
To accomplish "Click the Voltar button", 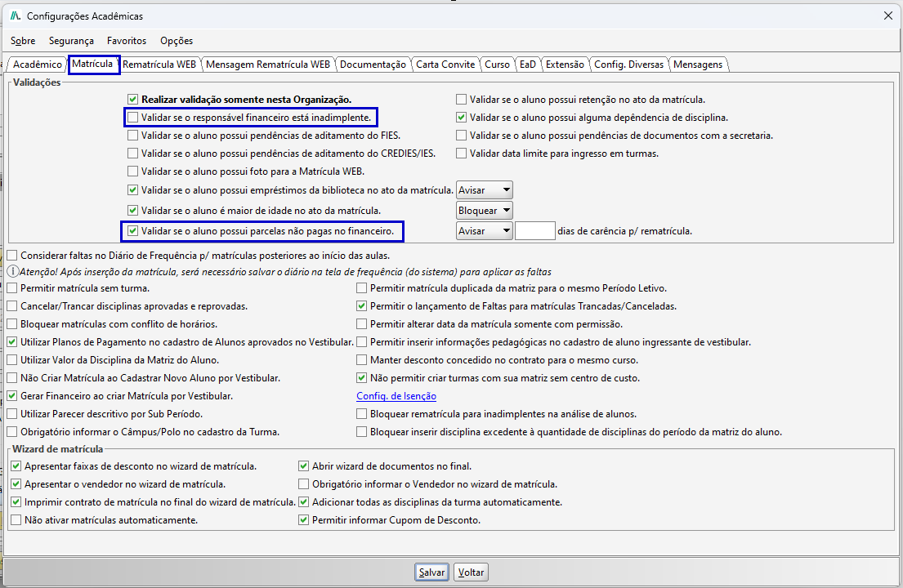I will coord(471,572).
